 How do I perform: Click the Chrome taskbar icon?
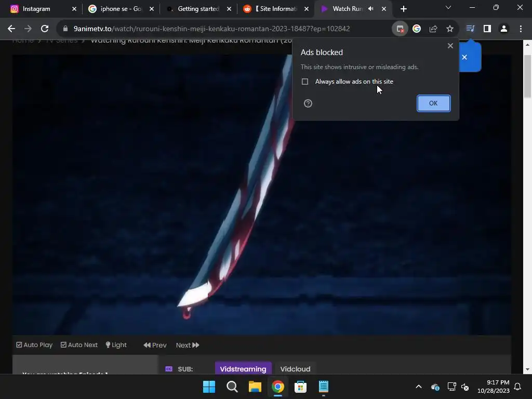point(278,387)
